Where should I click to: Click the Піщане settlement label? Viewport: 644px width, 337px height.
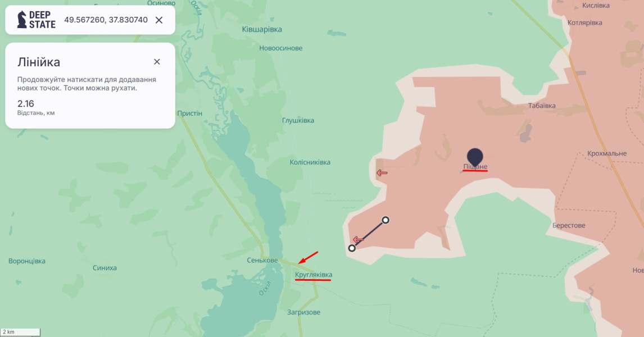click(475, 167)
